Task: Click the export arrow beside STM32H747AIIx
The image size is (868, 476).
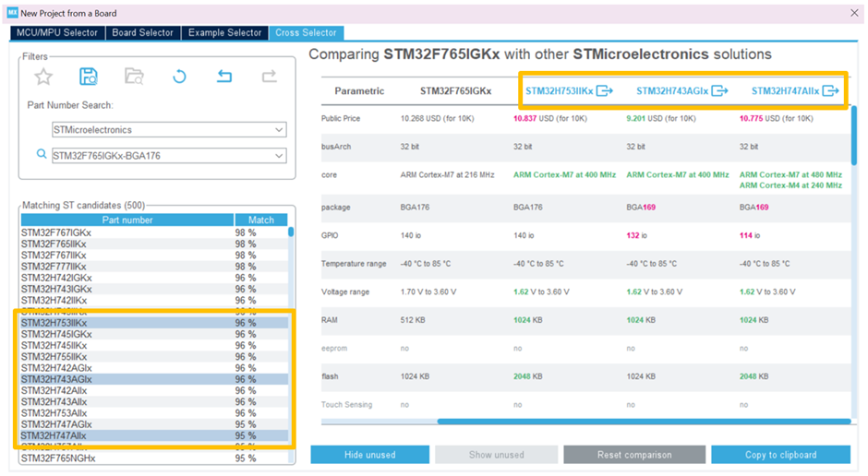Action: 831,91
